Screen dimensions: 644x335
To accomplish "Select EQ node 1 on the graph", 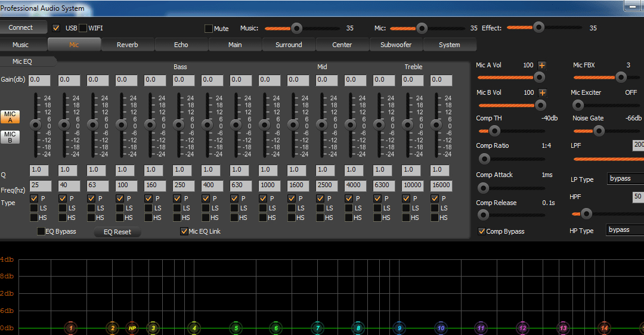I will 71,328.
